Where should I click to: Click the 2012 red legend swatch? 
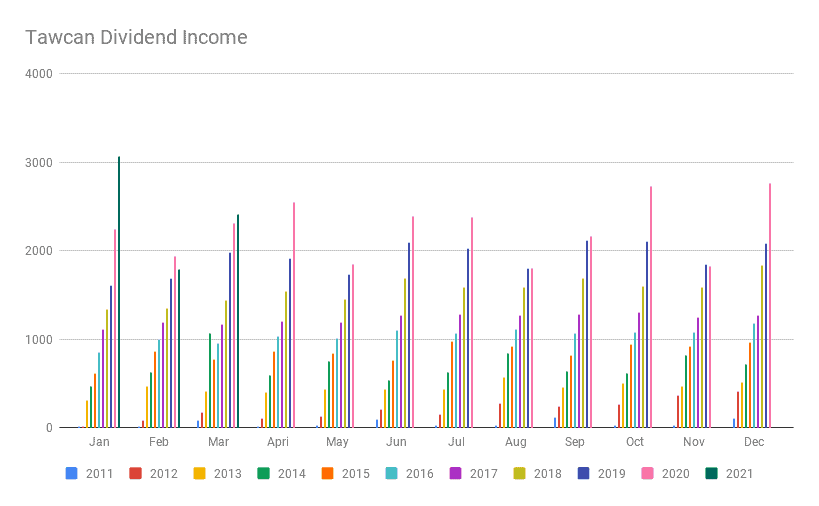(x=136, y=473)
